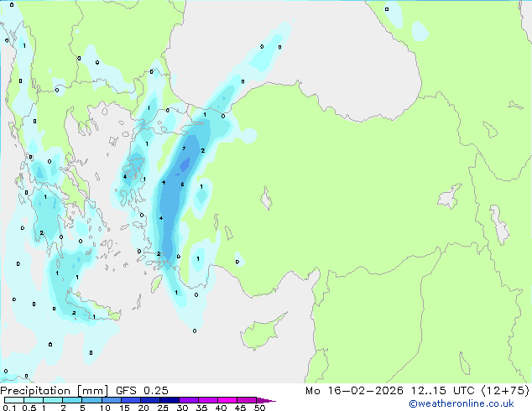The image size is (532, 411).
Task: Click the purple swatch between 30 and 35
Action: point(188,400)
